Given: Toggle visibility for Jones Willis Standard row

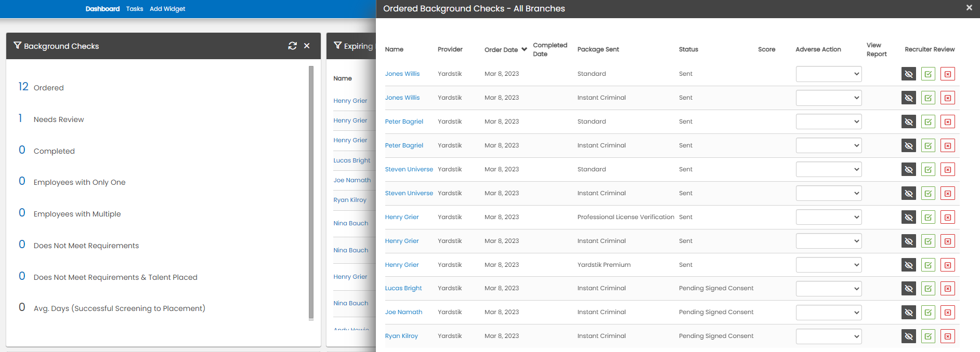Looking at the screenshot, I should point(909,74).
